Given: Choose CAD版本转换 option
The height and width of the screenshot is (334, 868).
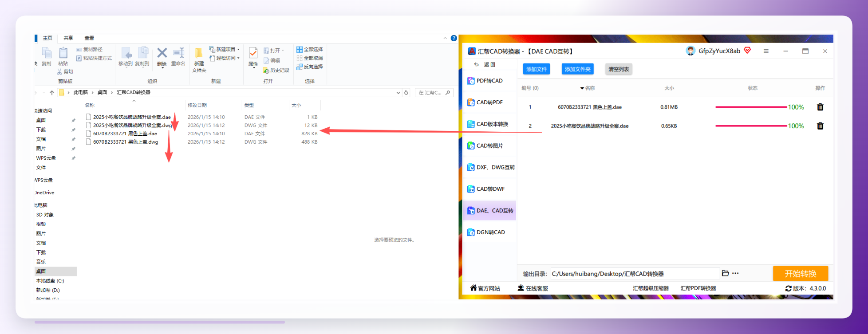Looking at the screenshot, I should click(487, 124).
